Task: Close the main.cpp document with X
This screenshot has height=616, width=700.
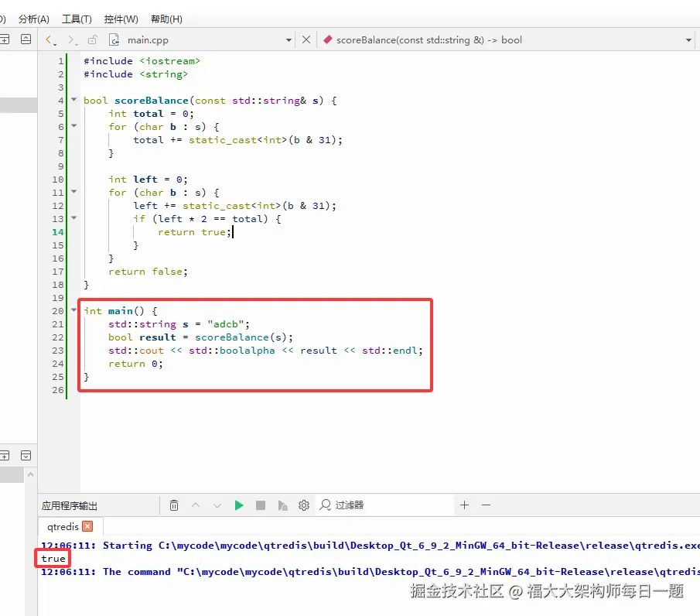Action: (306, 39)
